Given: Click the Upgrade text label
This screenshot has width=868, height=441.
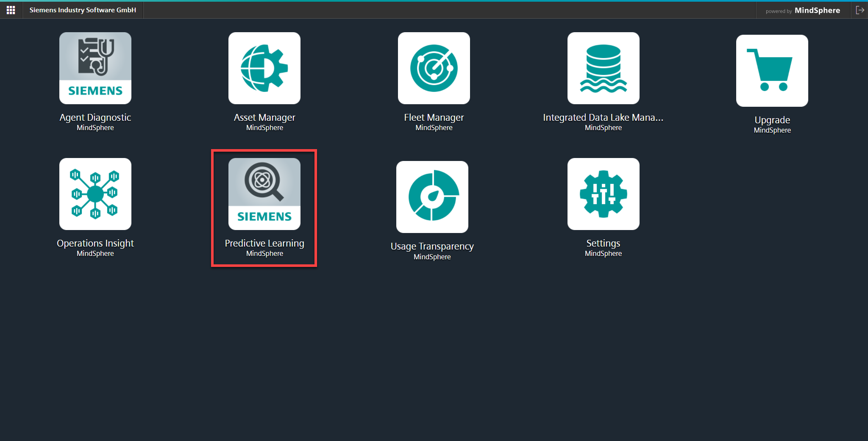Looking at the screenshot, I should [772, 120].
